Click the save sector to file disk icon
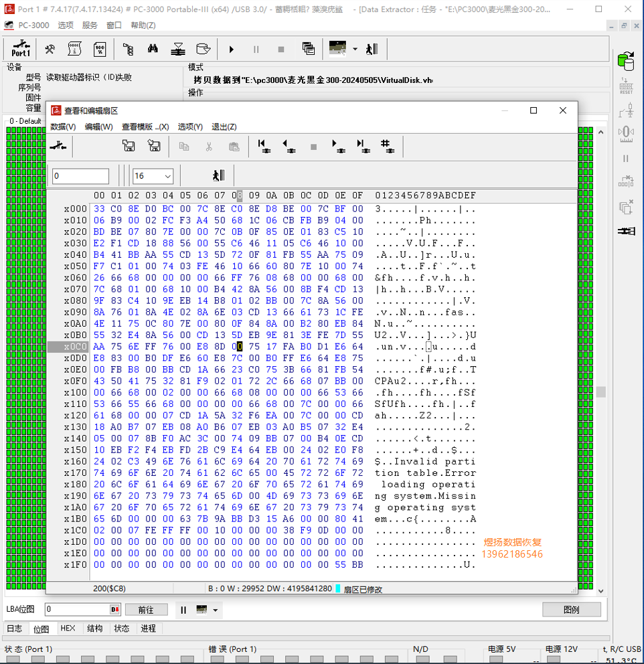The height and width of the screenshot is (664, 644). [x=154, y=146]
